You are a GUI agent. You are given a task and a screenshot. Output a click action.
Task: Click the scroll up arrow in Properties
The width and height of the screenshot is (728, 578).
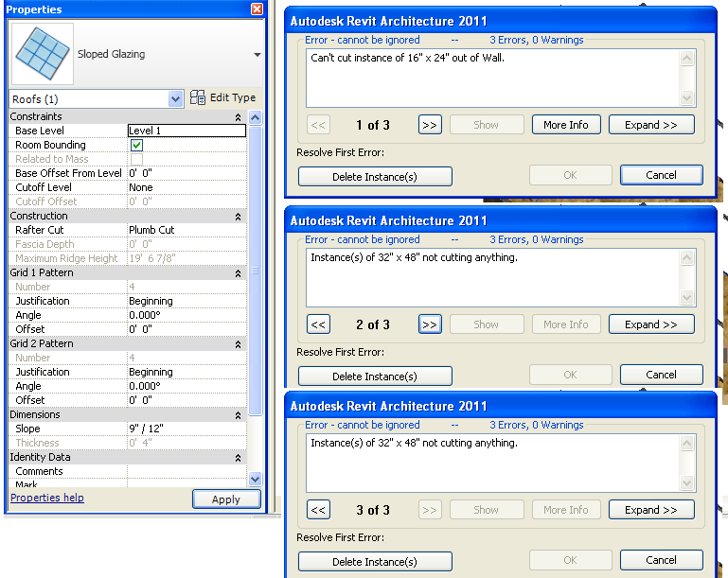click(x=255, y=117)
